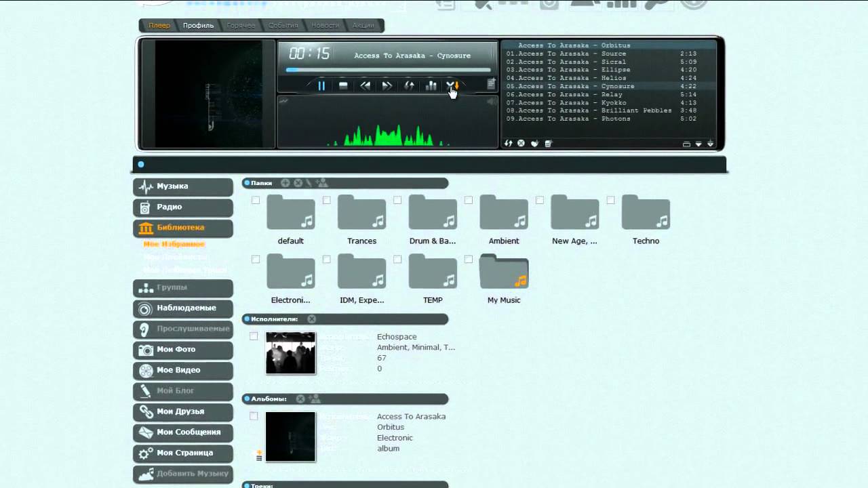Open the Библиотека sidebar section
Image resolution: width=868 pixels, height=488 pixels.
click(183, 228)
